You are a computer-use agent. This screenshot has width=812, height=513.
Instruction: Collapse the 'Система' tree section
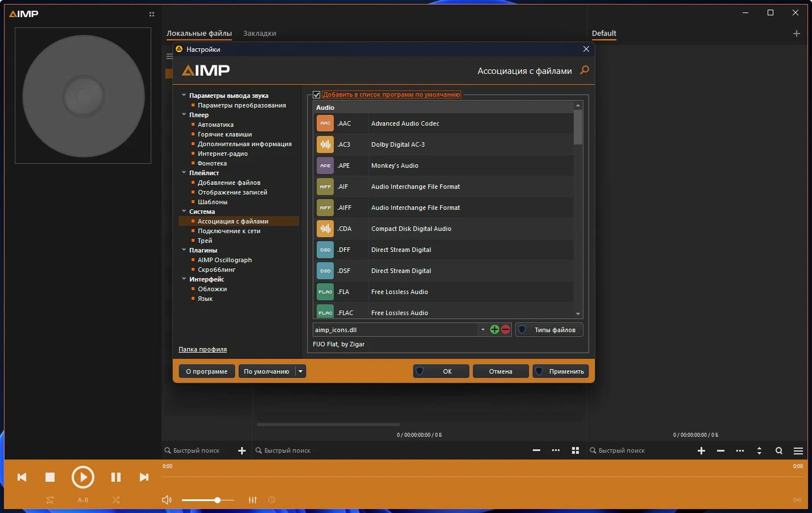click(x=184, y=212)
